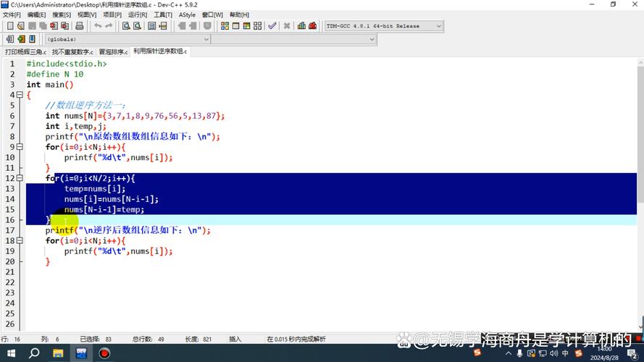Click the New file toolbar icon
644x362 pixels.
(x=10, y=26)
